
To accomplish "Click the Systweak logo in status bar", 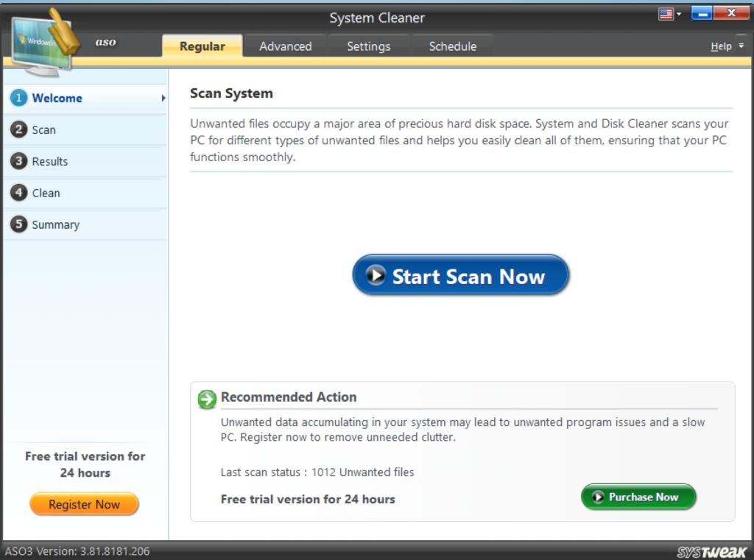I will pos(712,552).
